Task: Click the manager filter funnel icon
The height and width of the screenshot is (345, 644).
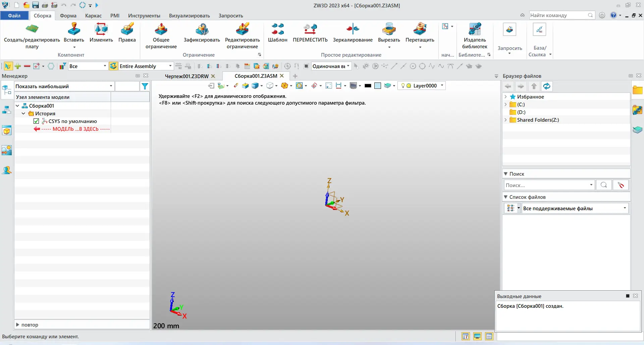Action: pyautogui.click(x=145, y=87)
